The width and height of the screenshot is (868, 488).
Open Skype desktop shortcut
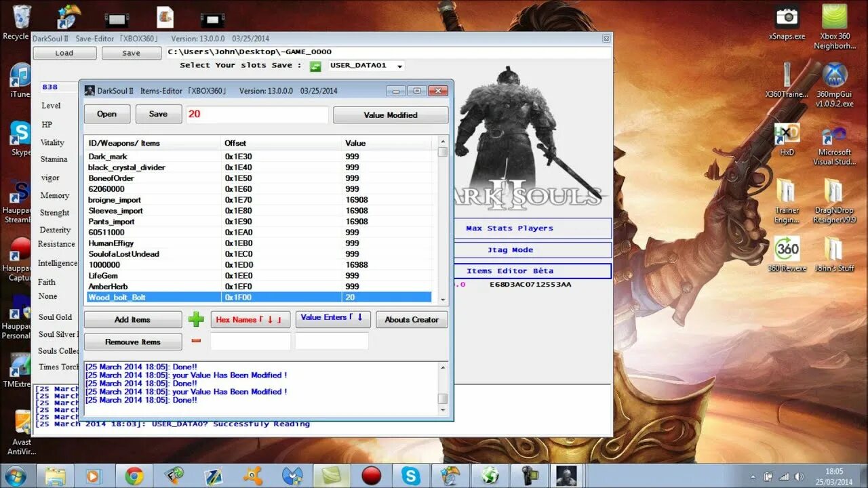(20, 139)
